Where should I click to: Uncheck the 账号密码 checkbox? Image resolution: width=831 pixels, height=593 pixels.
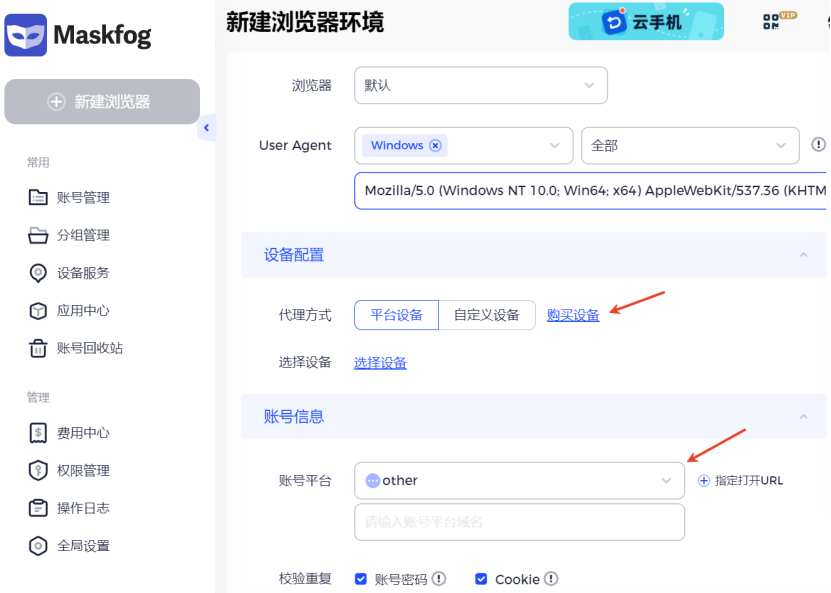pos(361,579)
